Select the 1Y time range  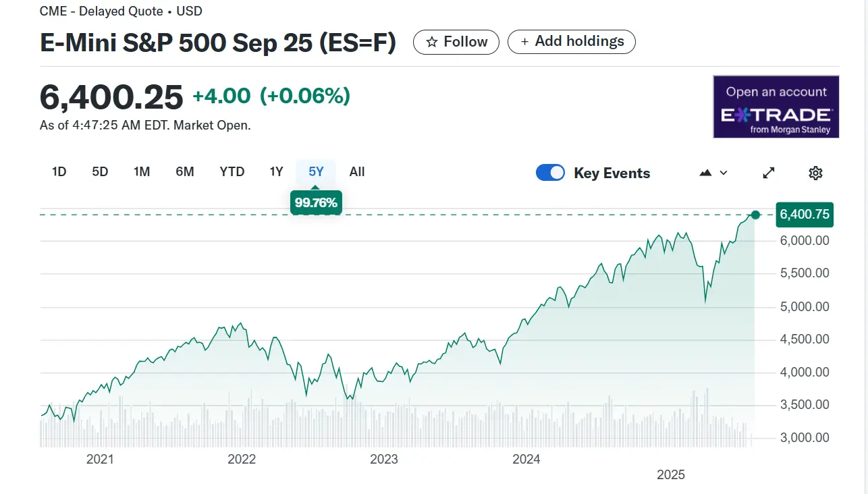tap(276, 172)
